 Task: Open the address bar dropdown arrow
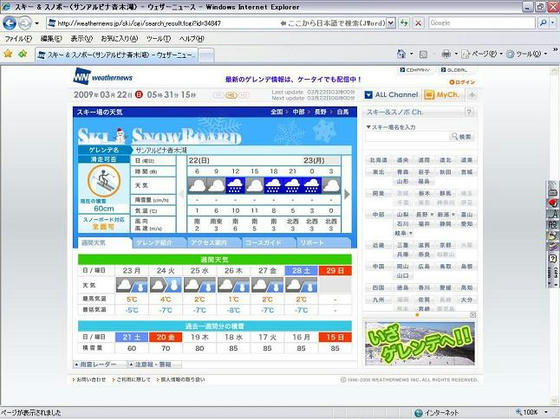click(391, 23)
